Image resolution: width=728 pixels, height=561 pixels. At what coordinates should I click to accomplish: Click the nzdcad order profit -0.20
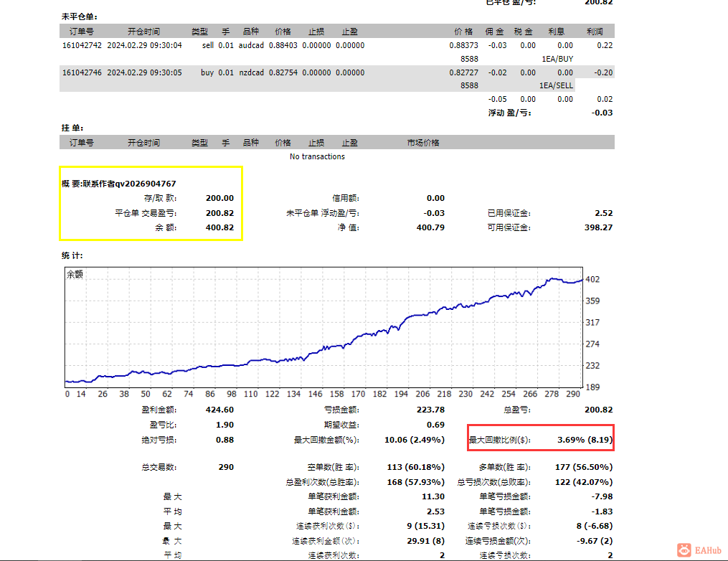point(603,72)
